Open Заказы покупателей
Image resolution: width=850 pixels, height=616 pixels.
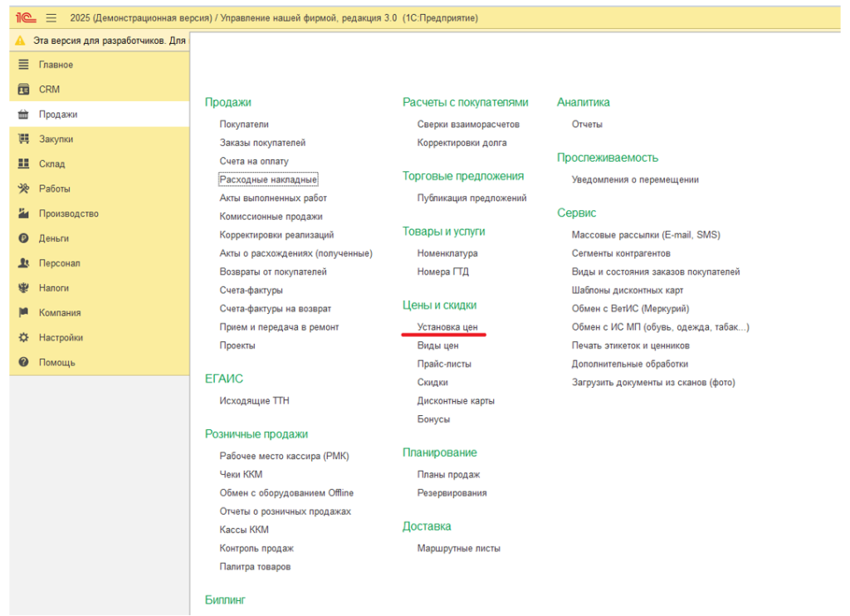[x=262, y=143]
